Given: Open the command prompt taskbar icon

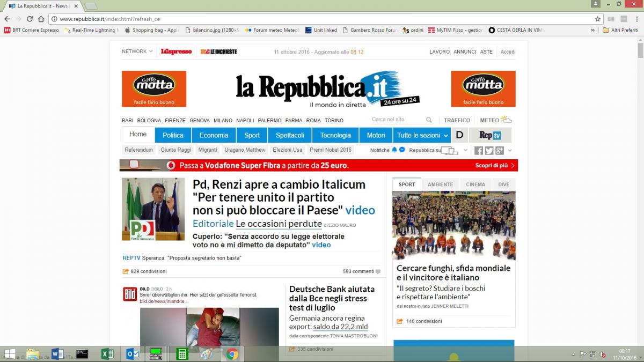Looking at the screenshot, I should click(x=82, y=354).
